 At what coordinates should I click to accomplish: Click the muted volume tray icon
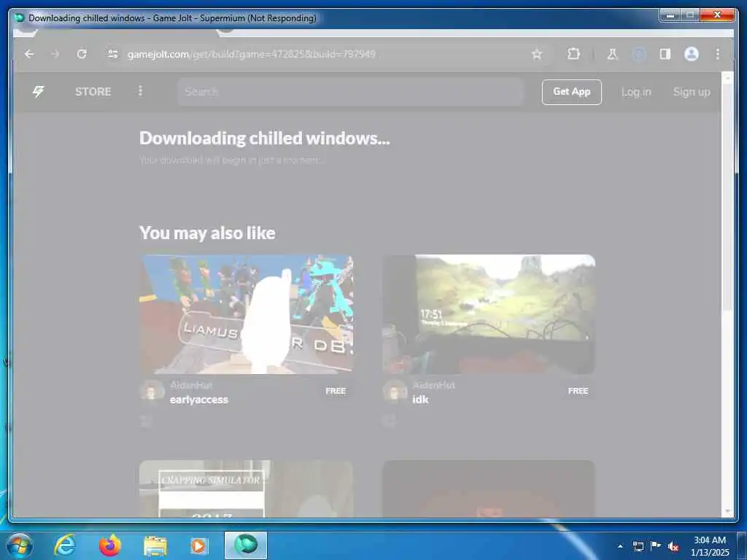673,547
